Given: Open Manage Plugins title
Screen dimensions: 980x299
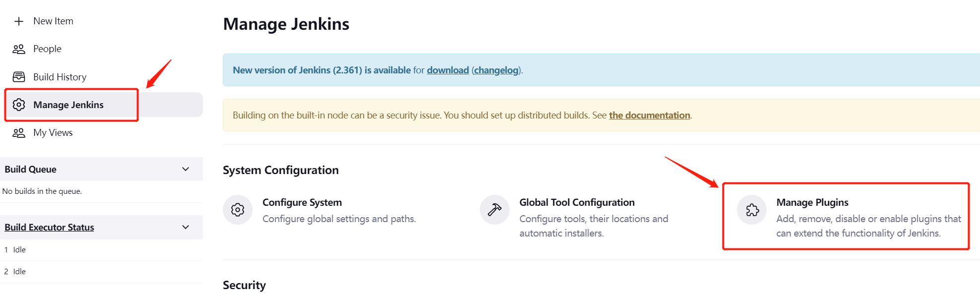Looking at the screenshot, I should click(812, 202).
